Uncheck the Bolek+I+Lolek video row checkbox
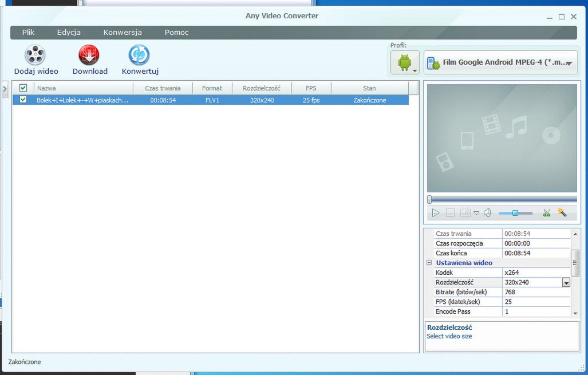 (x=23, y=100)
